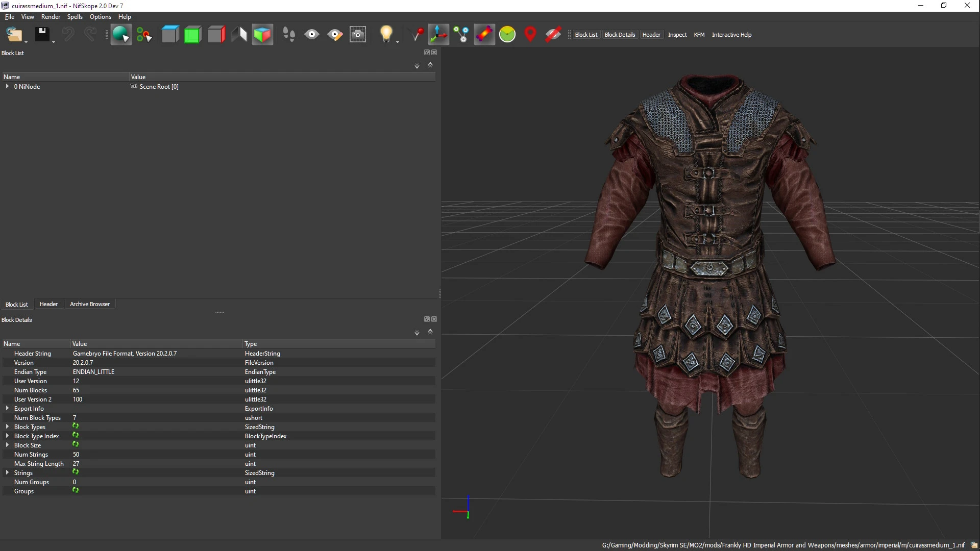Switch to Side view red cube icon
This screenshot has height=551, width=980.
pos(216,35)
